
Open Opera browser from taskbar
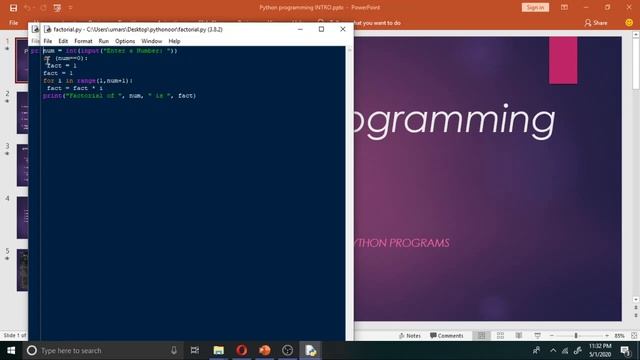coord(242,351)
